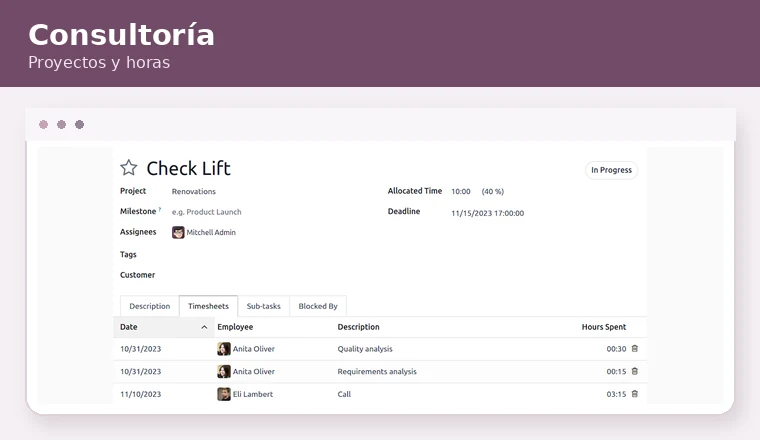The height and width of the screenshot is (440, 760).
Task: Open the Blocked By tab
Action: tap(318, 306)
